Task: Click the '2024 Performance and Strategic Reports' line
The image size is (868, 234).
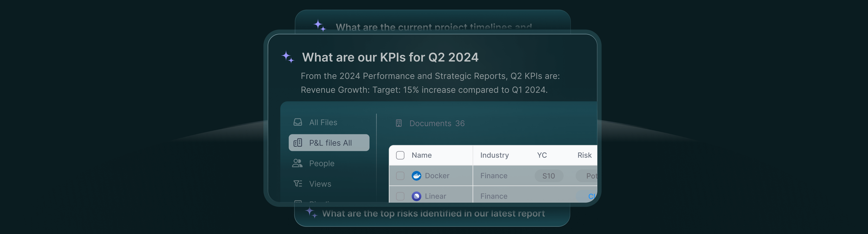Action: point(430,76)
